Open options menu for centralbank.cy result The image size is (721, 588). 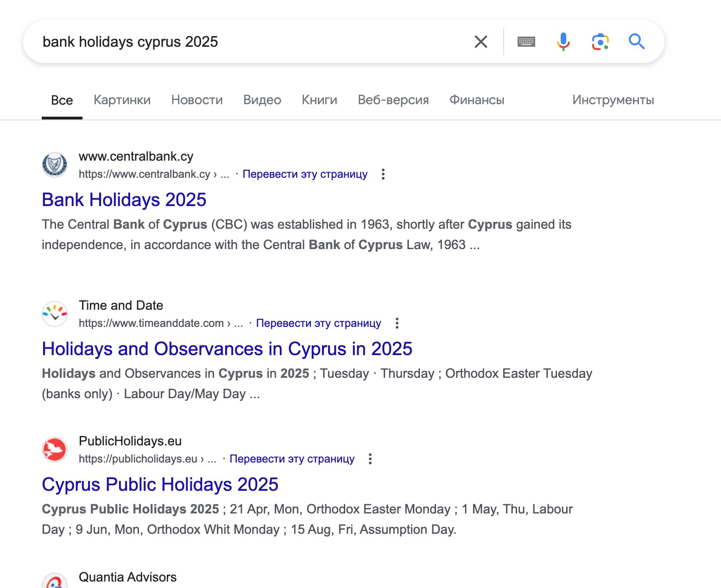[x=383, y=174]
